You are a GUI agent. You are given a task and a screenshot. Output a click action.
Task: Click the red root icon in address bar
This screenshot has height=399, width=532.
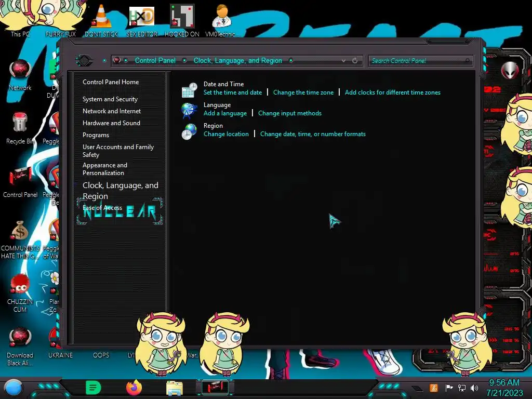click(117, 60)
